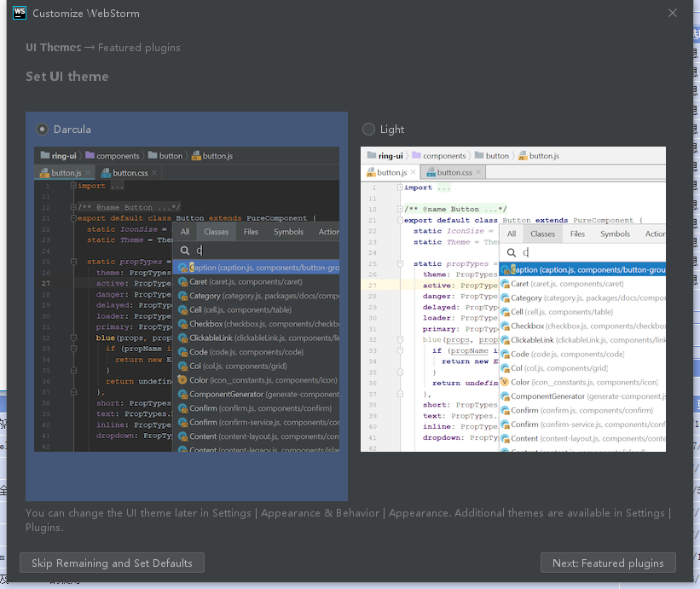The width and height of the screenshot is (700, 589).
Task: Click Checkbox class icon in Darcula list
Action: 182,324
